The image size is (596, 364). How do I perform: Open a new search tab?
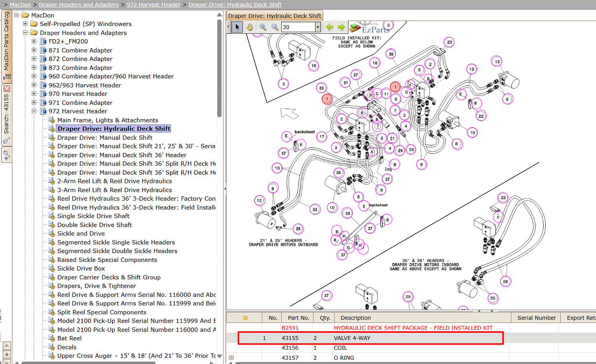(6, 155)
